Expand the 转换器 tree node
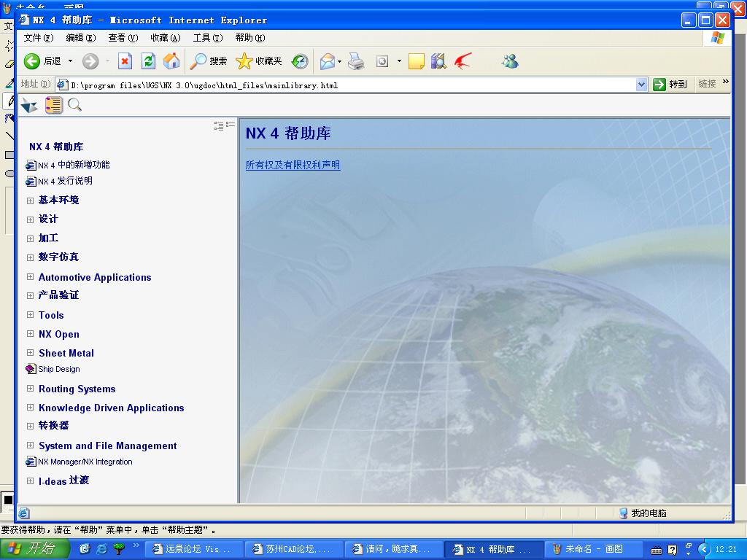Screen dimensions: 747x560 [x=30, y=426]
